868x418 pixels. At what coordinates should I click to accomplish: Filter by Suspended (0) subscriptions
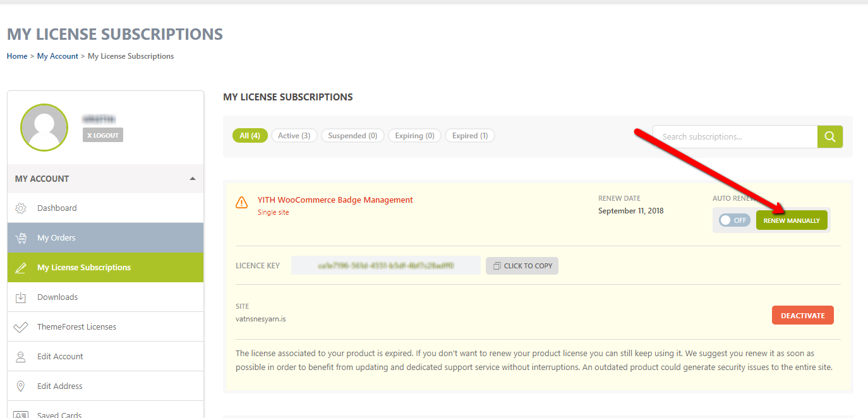coord(353,136)
